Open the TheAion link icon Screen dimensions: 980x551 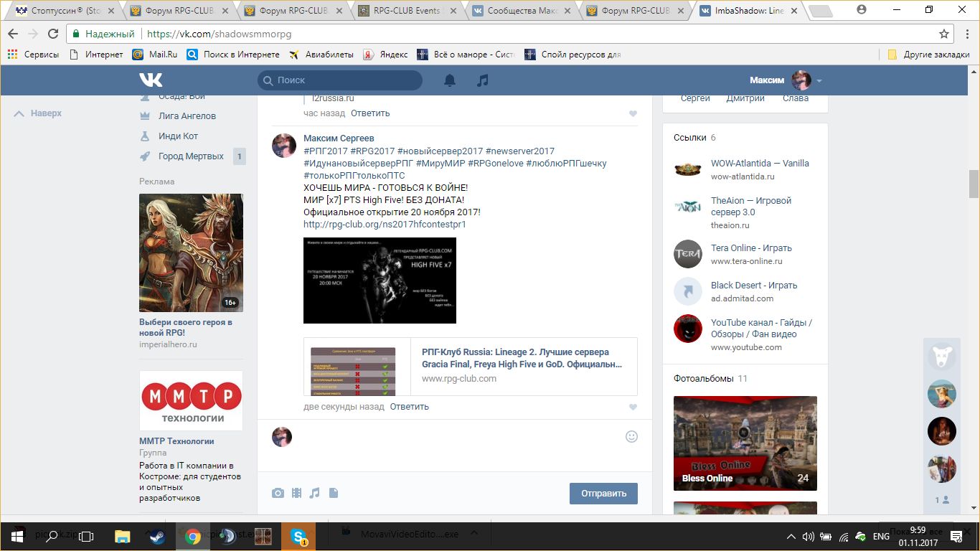click(687, 207)
